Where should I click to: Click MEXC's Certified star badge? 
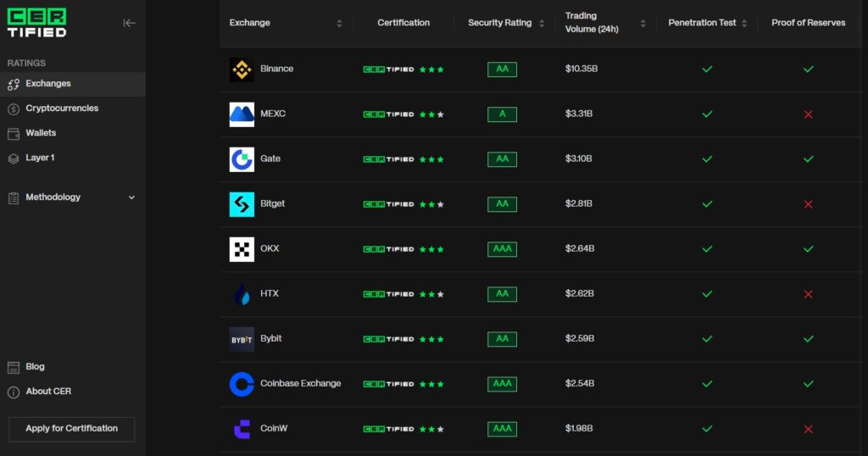[403, 114]
